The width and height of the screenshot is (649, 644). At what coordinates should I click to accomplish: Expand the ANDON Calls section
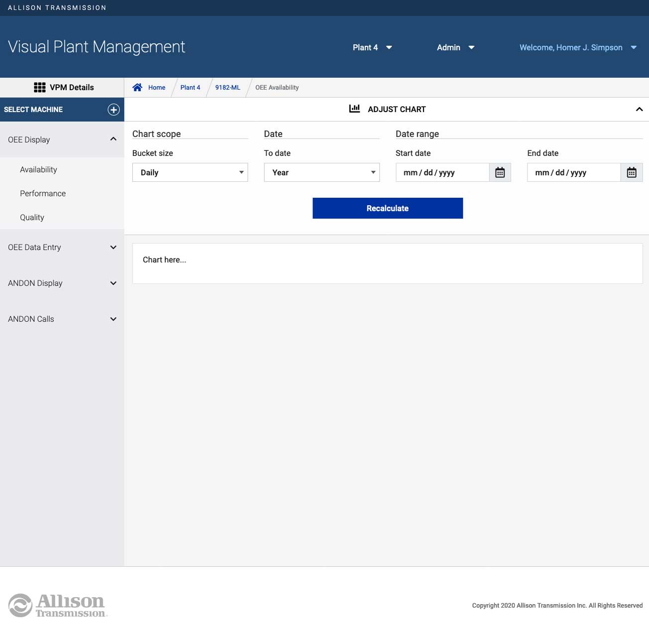pyautogui.click(x=113, y=319)
